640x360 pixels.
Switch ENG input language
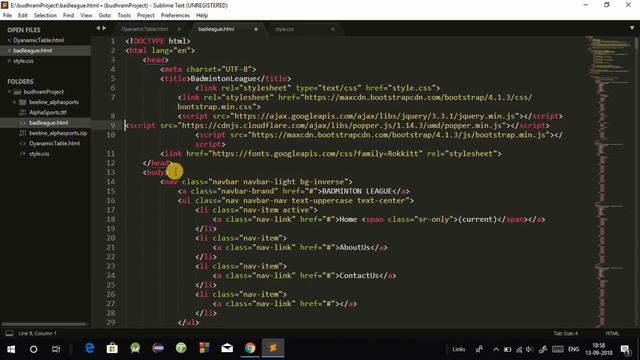coord(573,349)
